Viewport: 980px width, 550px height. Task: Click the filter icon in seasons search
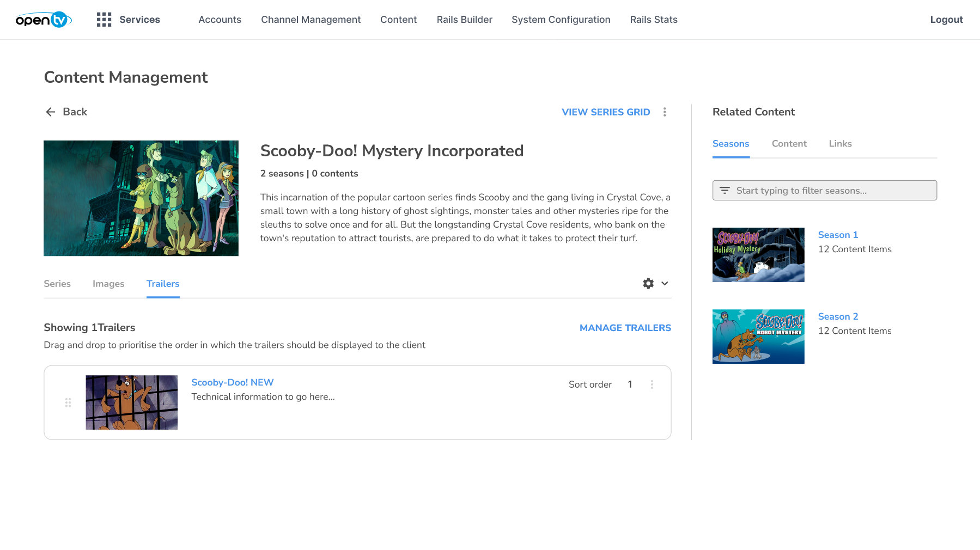[x=725, y=191]
